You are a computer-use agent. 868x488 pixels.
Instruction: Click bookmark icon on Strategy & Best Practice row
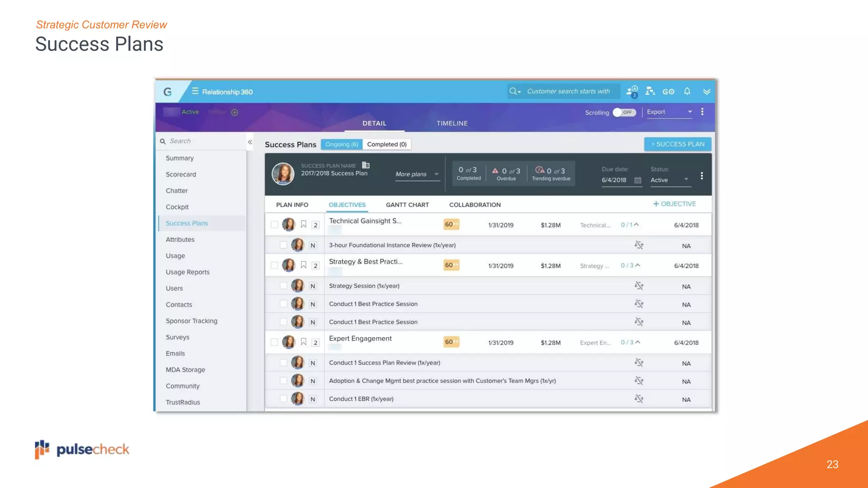click(x=303, y=265)
